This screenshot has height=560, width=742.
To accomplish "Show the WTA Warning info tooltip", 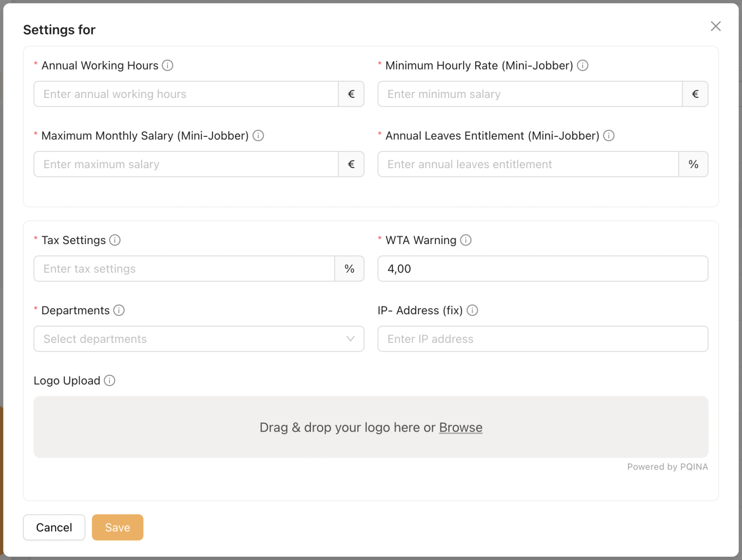I will 466,240.
